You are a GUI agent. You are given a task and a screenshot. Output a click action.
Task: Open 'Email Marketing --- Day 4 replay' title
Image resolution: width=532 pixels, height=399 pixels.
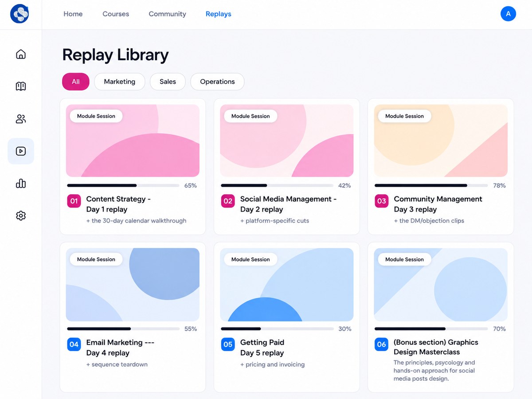coord(120,348)
